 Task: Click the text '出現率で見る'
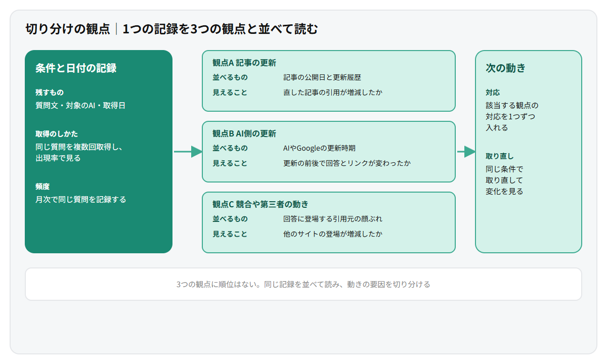[58, 158]
